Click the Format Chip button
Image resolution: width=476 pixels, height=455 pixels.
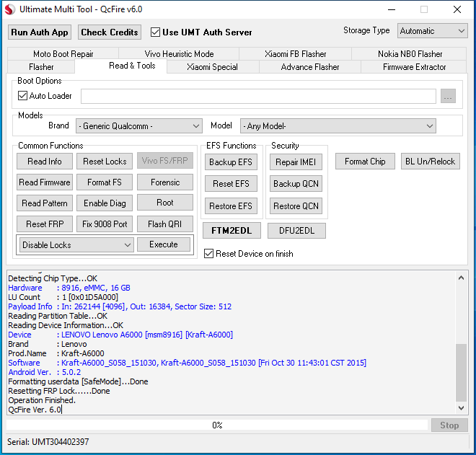pyautogui.click(x=365, y=162)
